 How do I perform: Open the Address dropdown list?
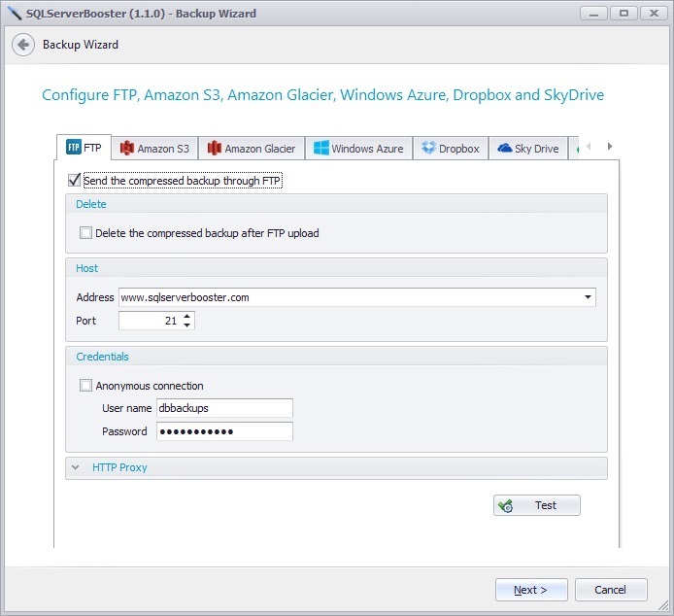pyautogui.click(x=588, y=297)
